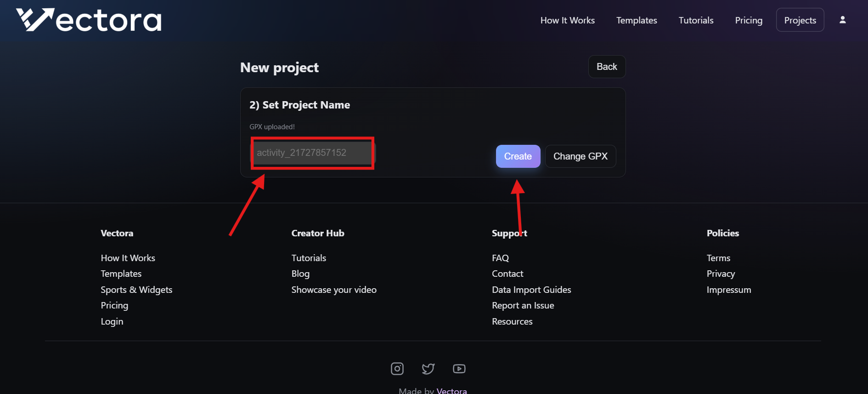868x394 pixels.
Task: Open How It Works in top navigation
Action: (567, 20)
